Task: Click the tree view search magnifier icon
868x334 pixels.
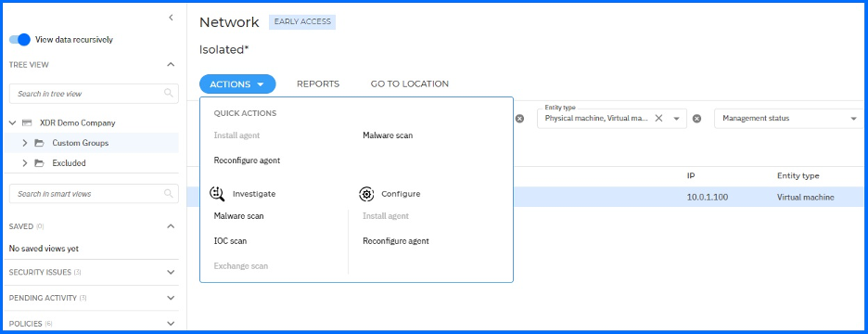Action: (169, 94)
